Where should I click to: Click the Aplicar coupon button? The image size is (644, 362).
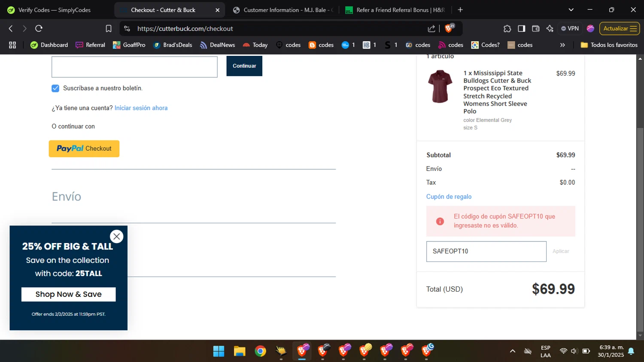click(x=561, y=251)
